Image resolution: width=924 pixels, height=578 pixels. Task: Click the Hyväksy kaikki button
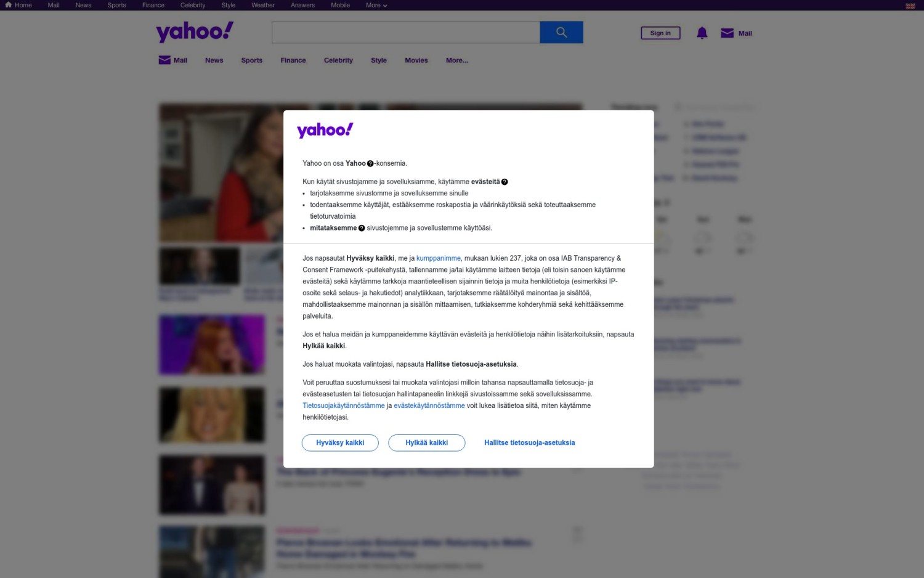point(340,442)
